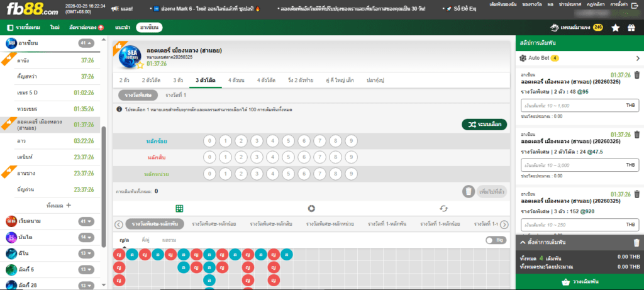Switch to ปลากุ้งปู tab
Viewport: 644px width, 290px height.
coord(375,81)
